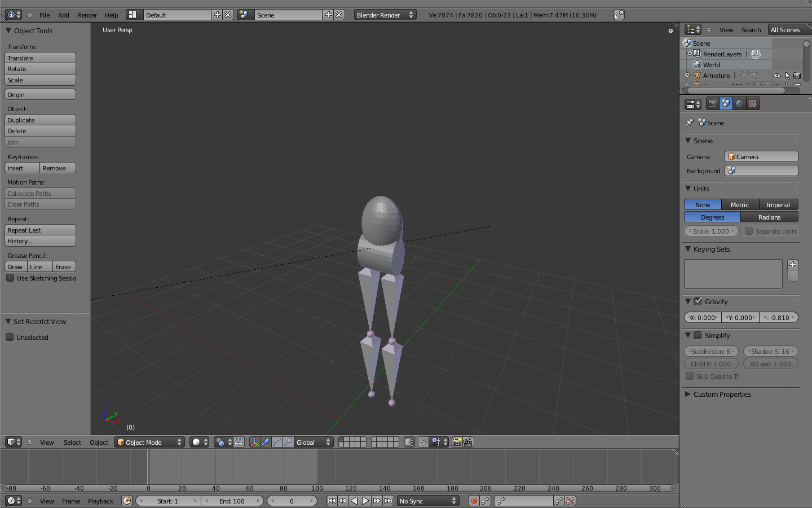The width and height of the screenshot is (812, 508).
Task: Open the No Sync playback dropdown
Action: (x=427, y=501)
